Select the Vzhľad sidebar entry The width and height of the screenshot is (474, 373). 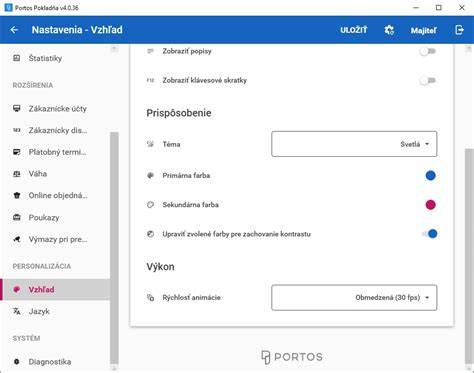pyautogui.click(x=55, y=289)
